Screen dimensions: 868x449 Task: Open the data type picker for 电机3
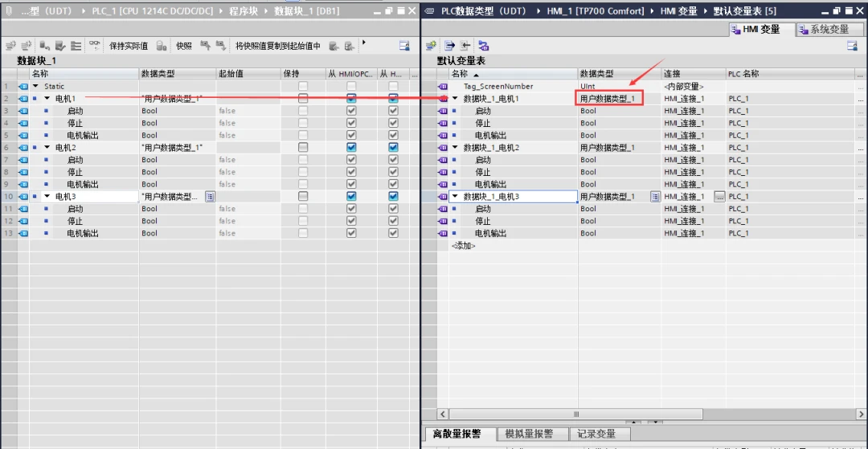pyautogui.click(x=210, y=197)
